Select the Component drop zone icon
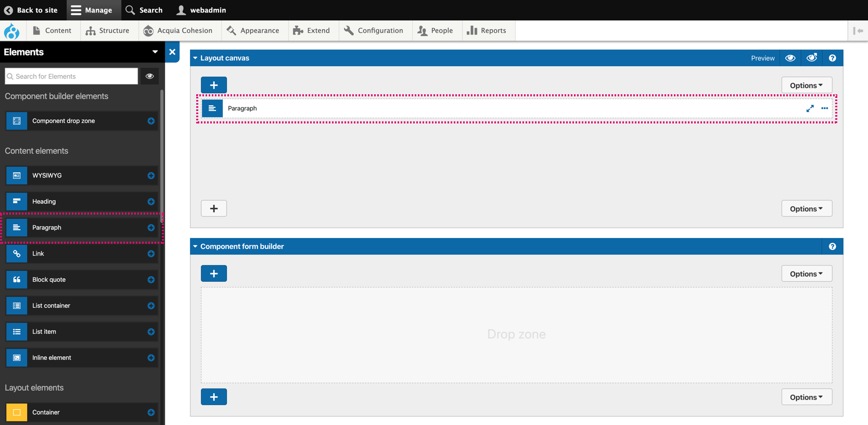Viewport: 868px width, 425px height. click(x=17, y=121)
